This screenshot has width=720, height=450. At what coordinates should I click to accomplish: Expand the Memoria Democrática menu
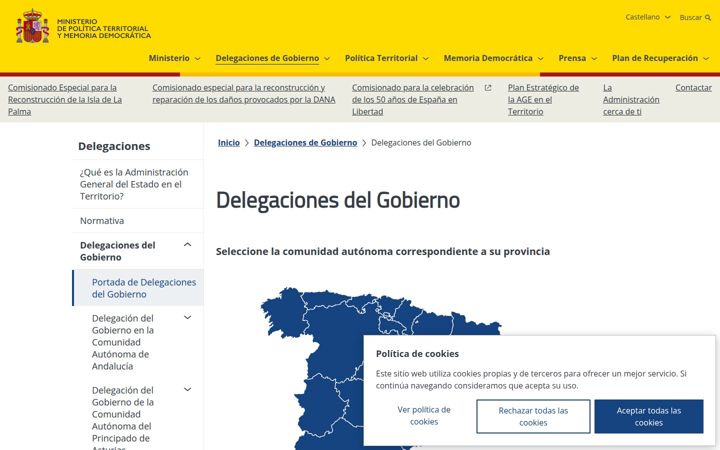494,58
